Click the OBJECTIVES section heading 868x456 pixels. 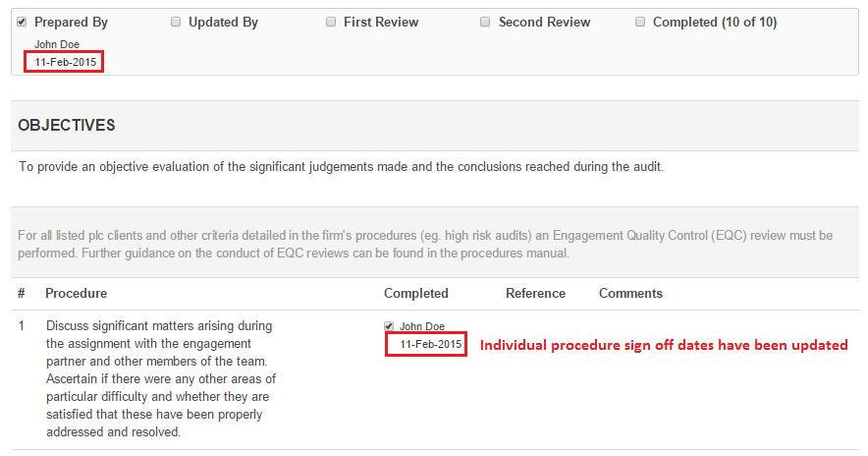pyautogui.click(x=67, y=125)
